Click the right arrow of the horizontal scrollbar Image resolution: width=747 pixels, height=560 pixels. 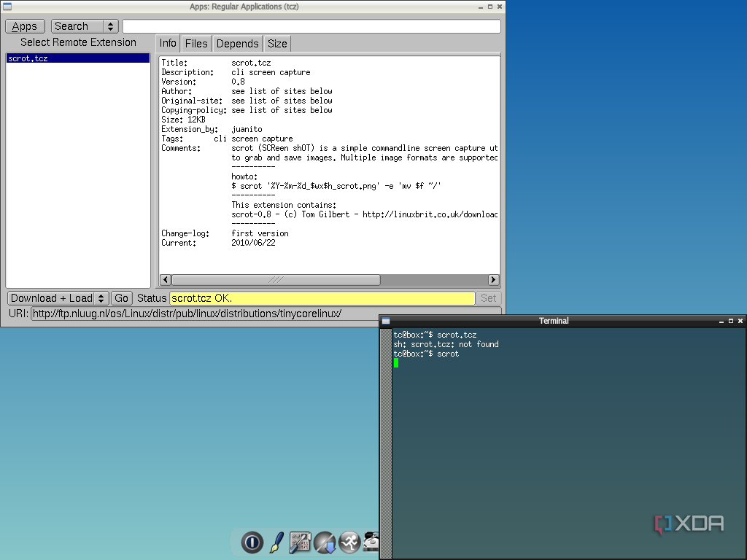coord(493,280)
